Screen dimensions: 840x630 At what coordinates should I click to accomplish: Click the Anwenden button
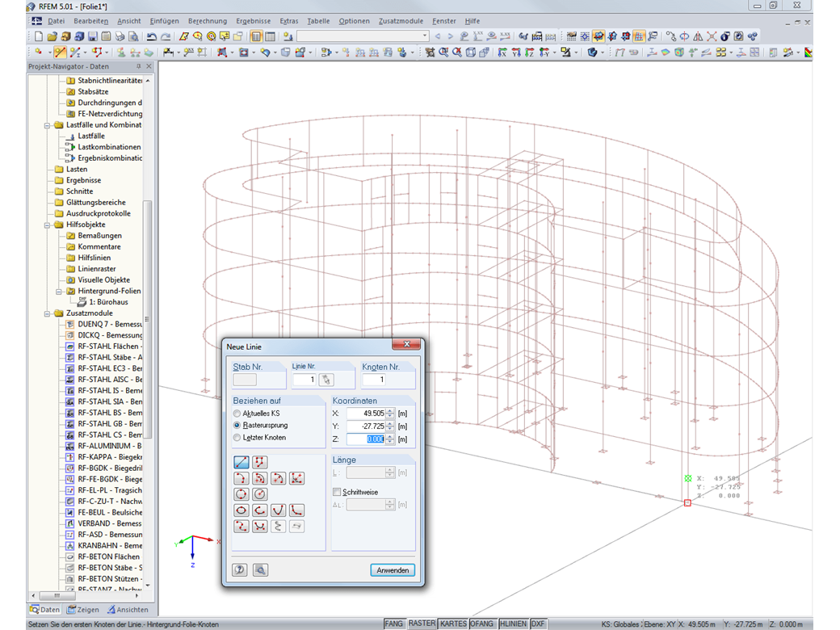393,570
